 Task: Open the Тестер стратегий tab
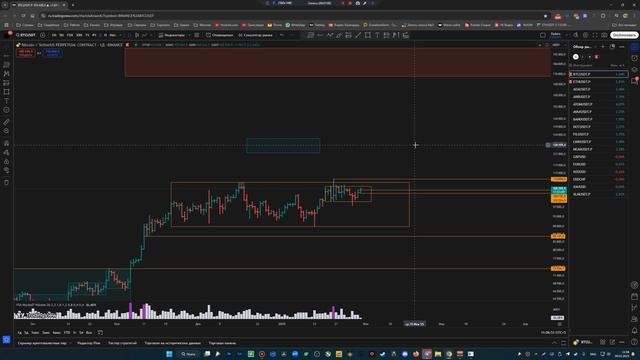point(122,343)
